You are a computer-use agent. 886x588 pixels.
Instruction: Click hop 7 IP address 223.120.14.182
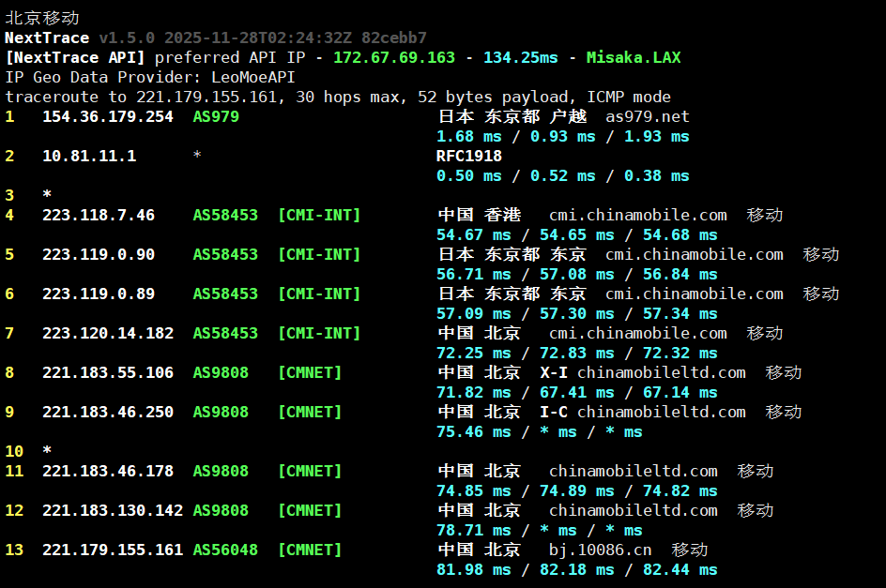click(x=108, y=333)
